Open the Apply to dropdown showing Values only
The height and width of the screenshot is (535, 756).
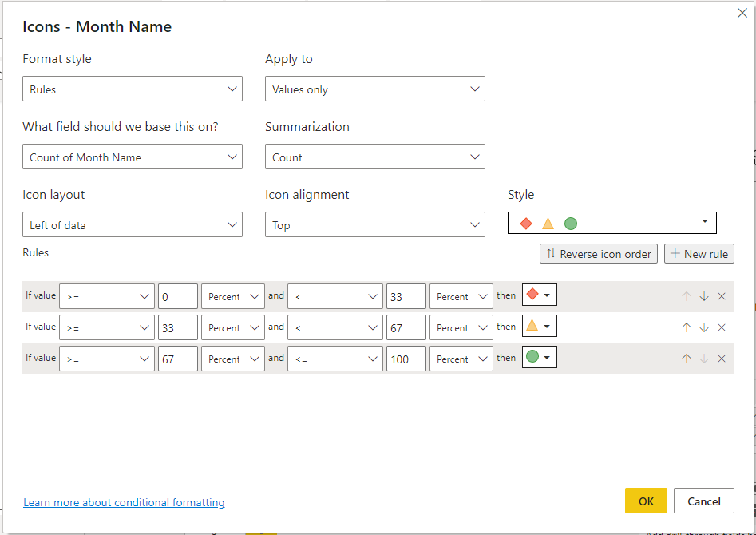click(374, 89)
